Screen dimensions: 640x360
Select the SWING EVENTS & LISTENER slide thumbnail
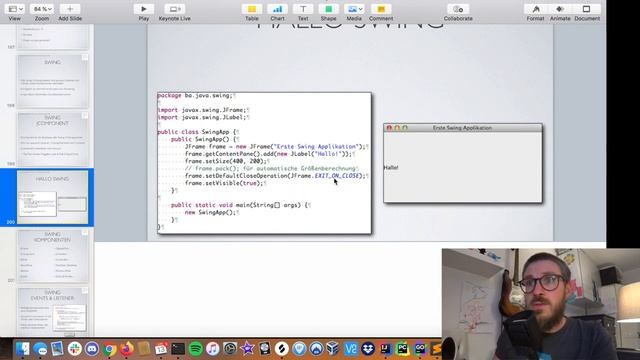[x=53, y=312]
